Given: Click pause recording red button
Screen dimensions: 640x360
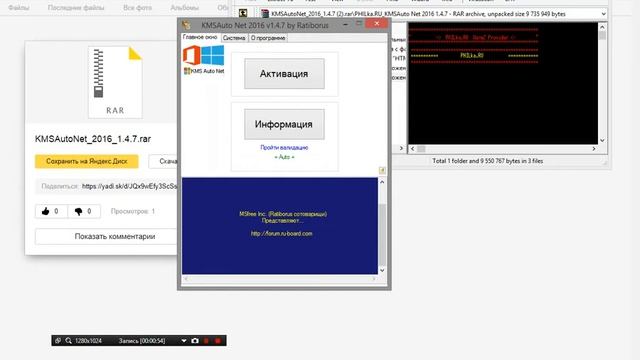Looking at the screenshot, I should pyautogui.click(x=207, y=340).
